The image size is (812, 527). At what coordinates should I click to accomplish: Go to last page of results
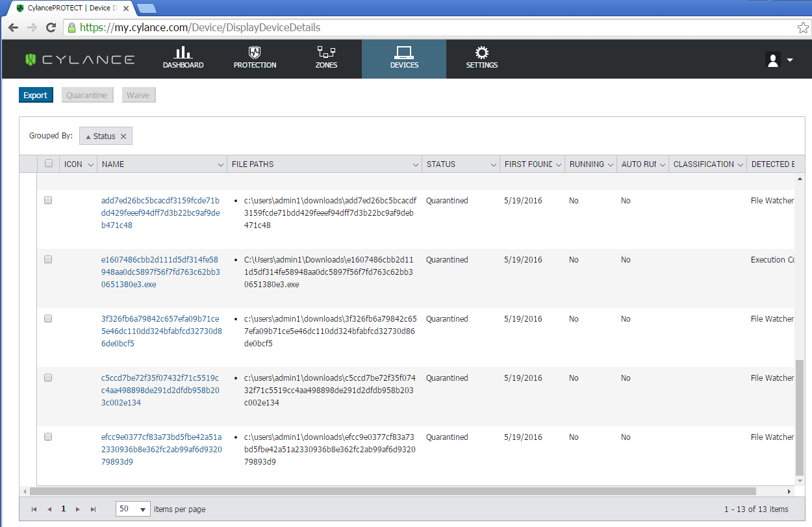point(93,509)
